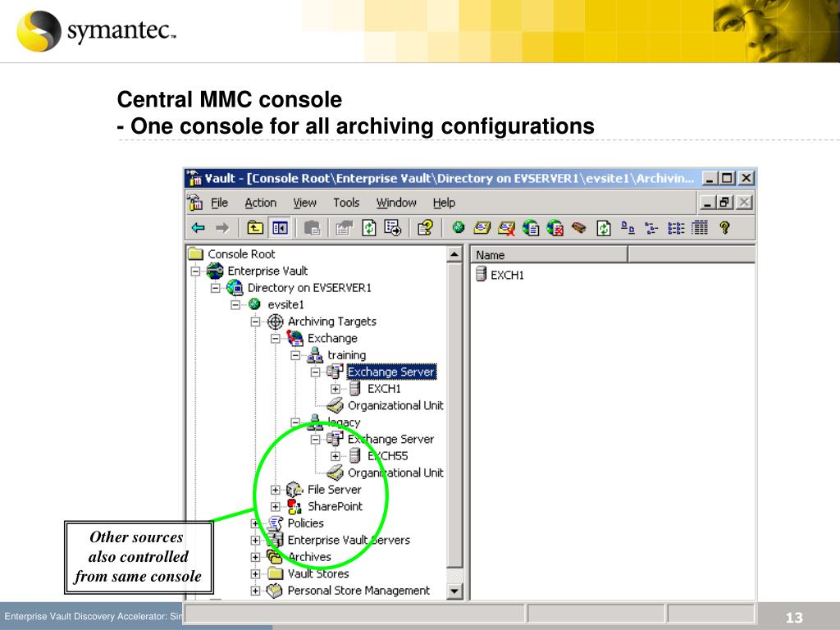Viewport: 840px width, 630px height.
Task: Click the Properties toolbar icon
Action: 344,228
